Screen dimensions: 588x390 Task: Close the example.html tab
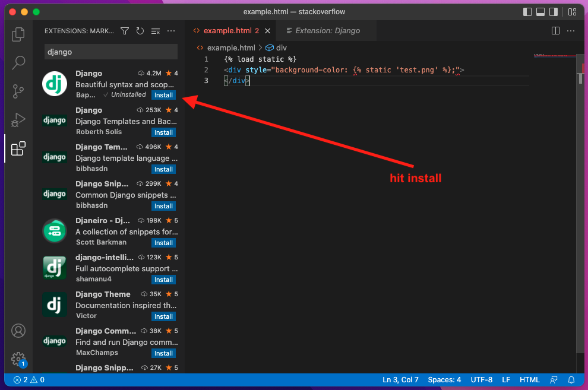pos(267,31)
